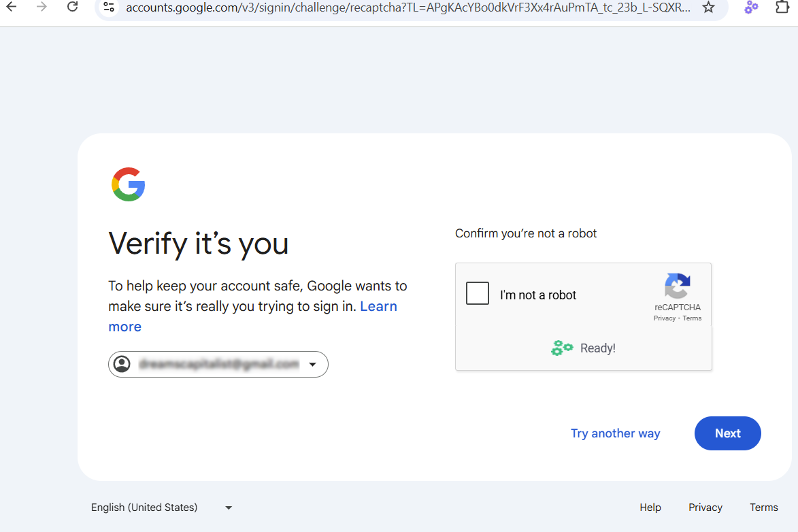
Task: Open site information icon in address bar
Action: tap(109, 7)
